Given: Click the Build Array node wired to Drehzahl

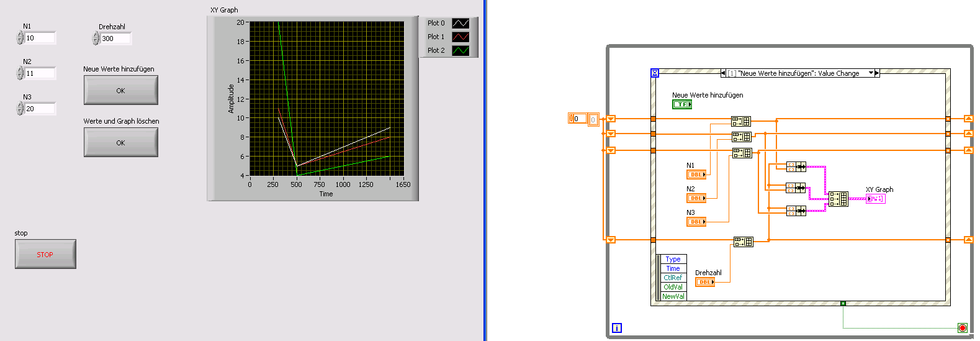Looking at the screenshot, I should click(x=743, y=242).
